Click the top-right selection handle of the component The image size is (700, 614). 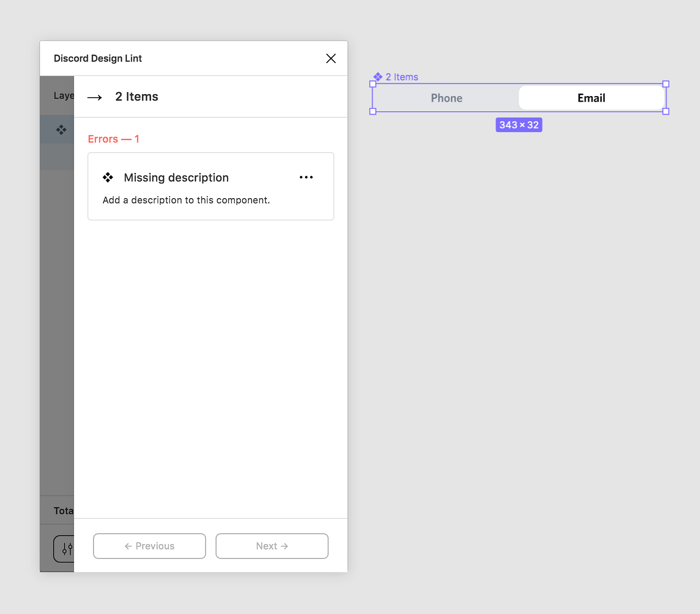[x=665, y=84]
